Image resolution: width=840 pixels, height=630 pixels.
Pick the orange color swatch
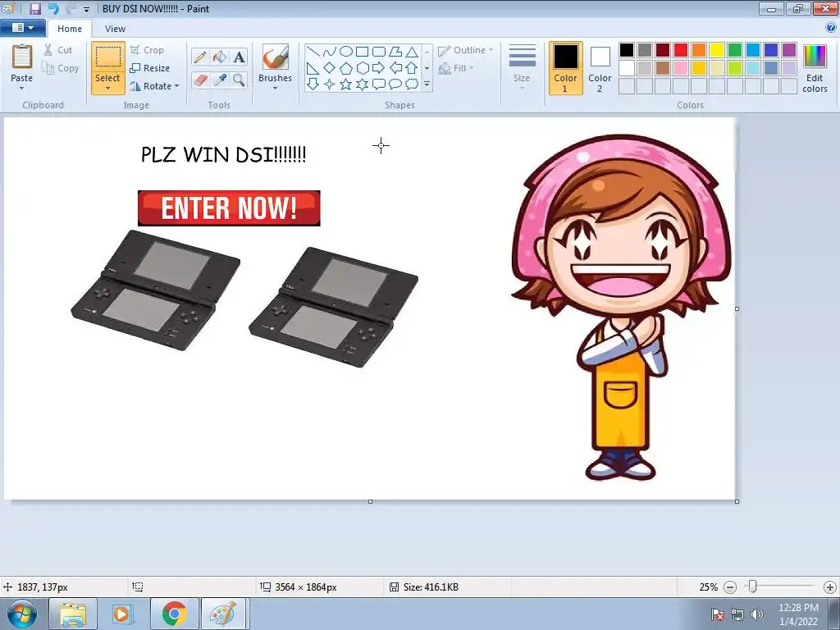[x=699, y=50]
